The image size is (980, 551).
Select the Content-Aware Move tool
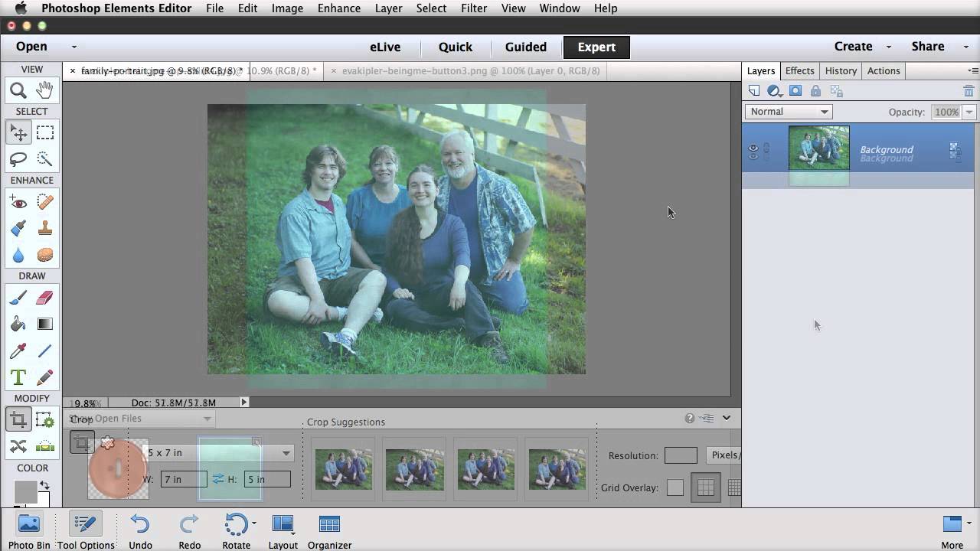point(18,446)
